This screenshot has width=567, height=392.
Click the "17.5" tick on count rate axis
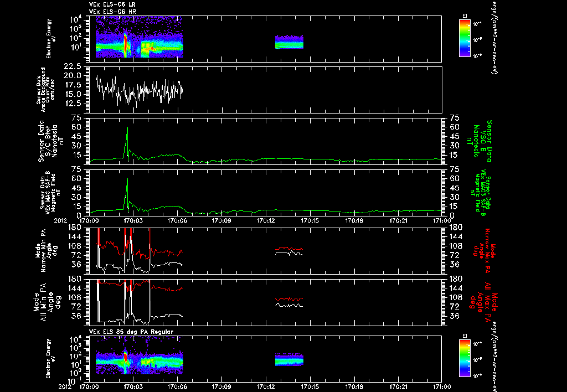[73, 85]
